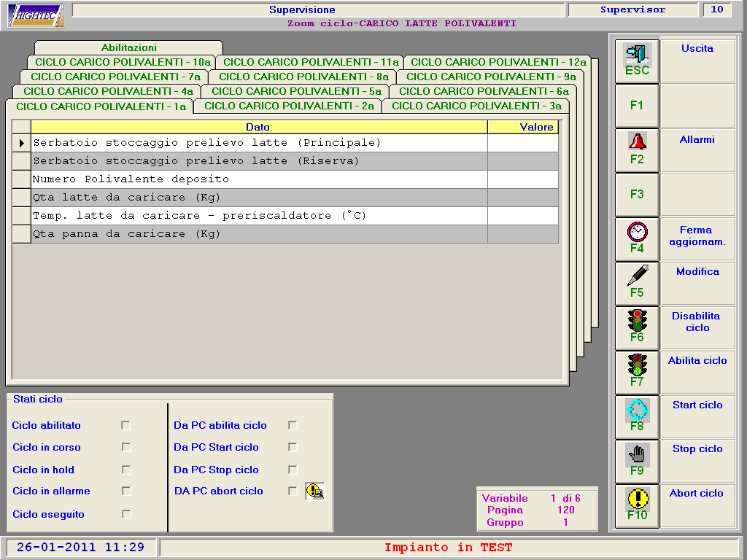Toggle the DA PC abort ciclo checkbox
747x560 pixels.
tap(293, 491)
